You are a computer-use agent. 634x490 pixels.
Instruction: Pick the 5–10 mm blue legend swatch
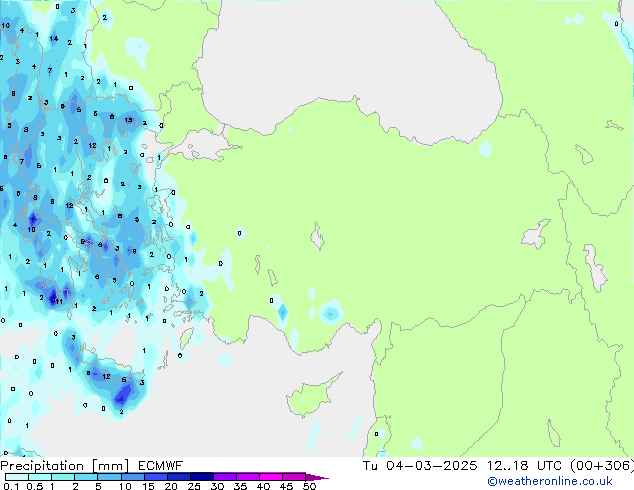[110, 477]
